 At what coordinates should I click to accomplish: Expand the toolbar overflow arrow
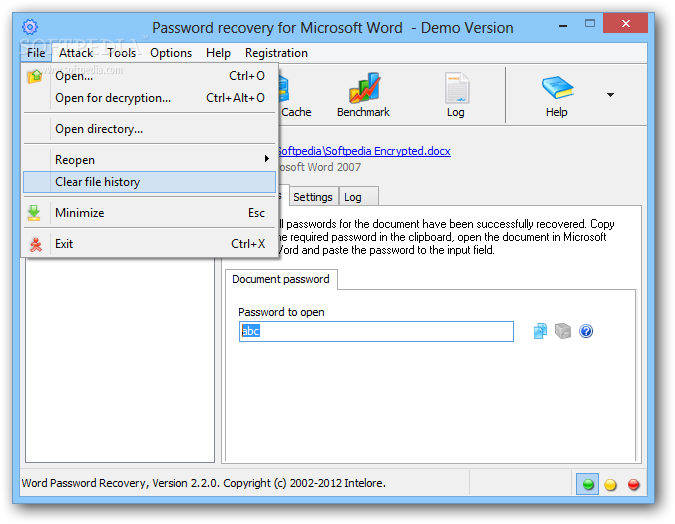pyautogui.click(x=610, y=96)
